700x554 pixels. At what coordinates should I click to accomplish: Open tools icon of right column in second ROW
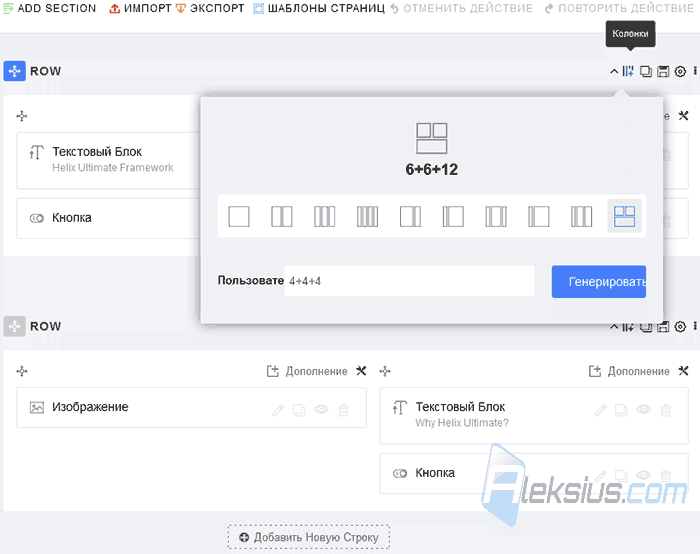(x=683, y=371)
